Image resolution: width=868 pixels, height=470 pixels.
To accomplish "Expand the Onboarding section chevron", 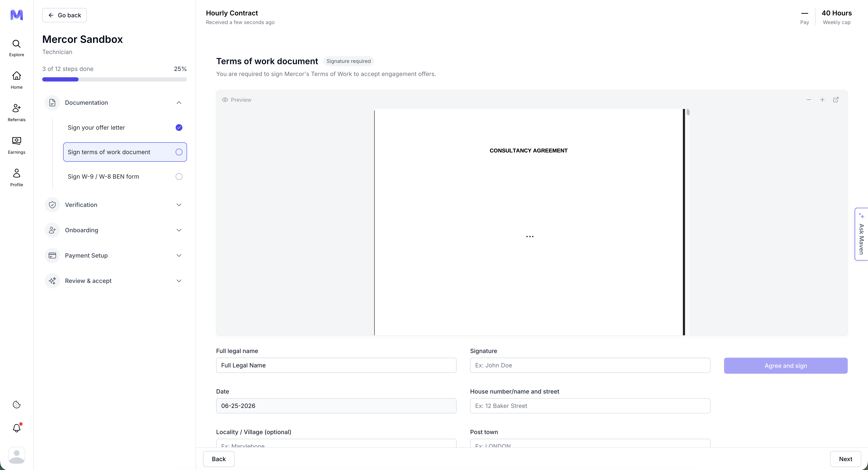I will [x=179, y=230].
